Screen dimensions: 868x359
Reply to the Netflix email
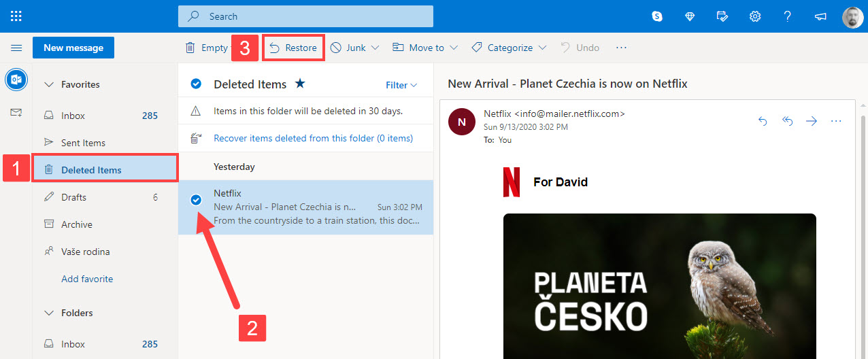coord(763,121)
